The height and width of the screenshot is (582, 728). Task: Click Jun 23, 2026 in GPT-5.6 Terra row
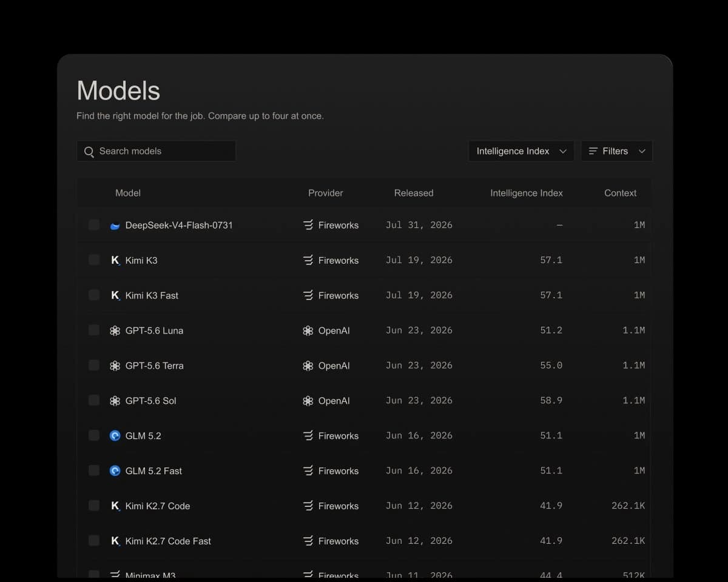pos(419,366)
